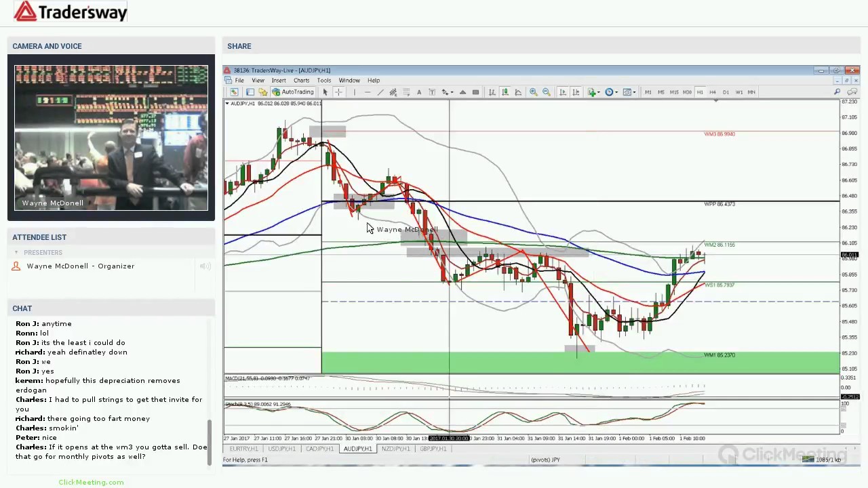Set timeframe to D1
868x488 pixels.
[x=726, y=92]
